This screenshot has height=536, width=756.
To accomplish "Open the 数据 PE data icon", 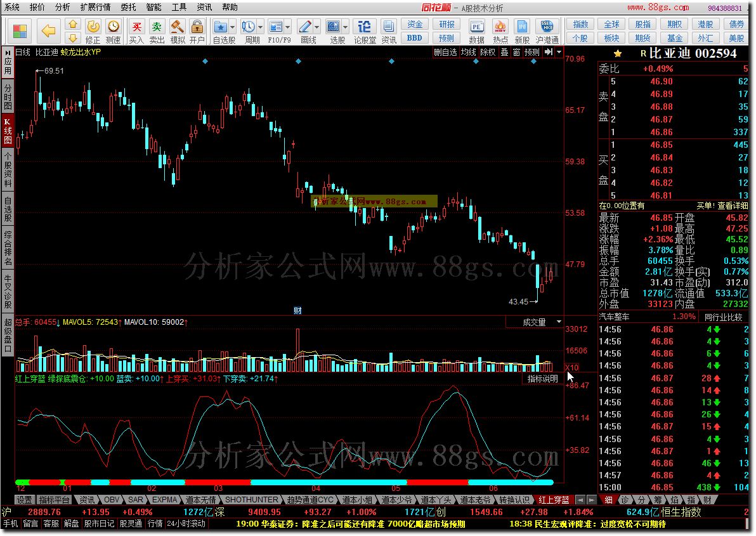I will tap(476, 27).
